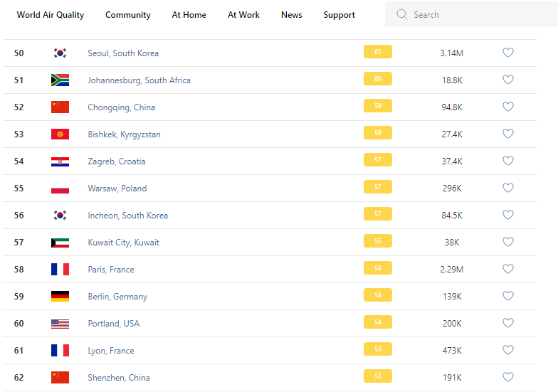Expand the Support menu
Screen dimensions: 558x392
[x=339, y=15]
